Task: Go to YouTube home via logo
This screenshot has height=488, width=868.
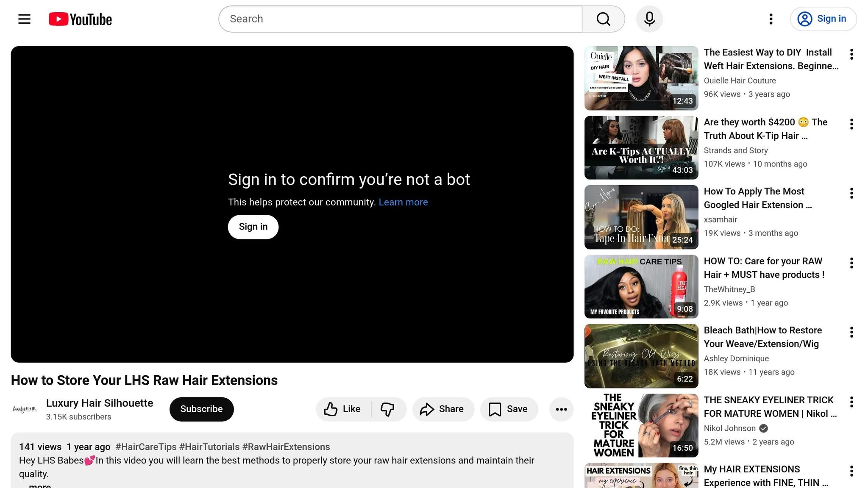Action: pos(80,19)
